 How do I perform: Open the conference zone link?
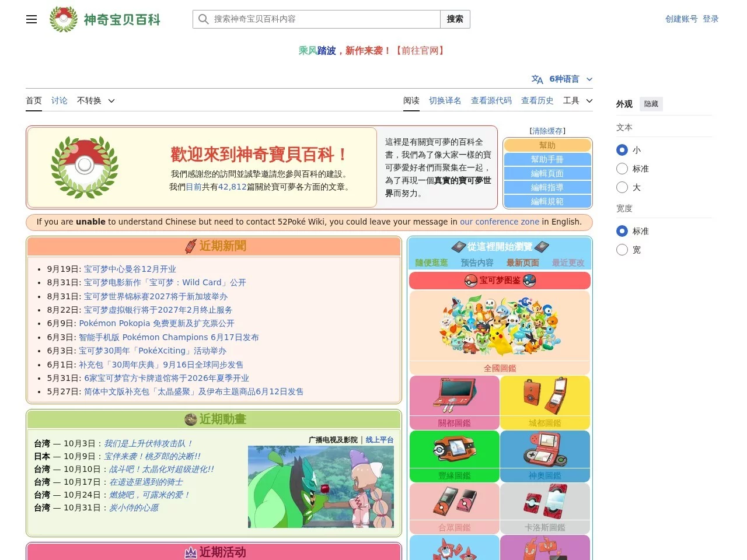coord(500,222)
